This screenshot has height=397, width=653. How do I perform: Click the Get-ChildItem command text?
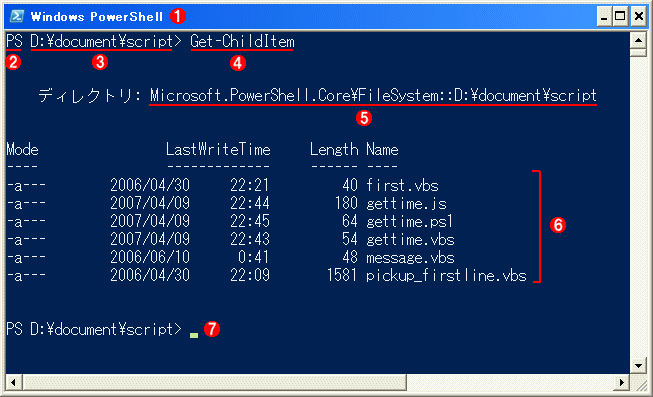coord(242,42)
